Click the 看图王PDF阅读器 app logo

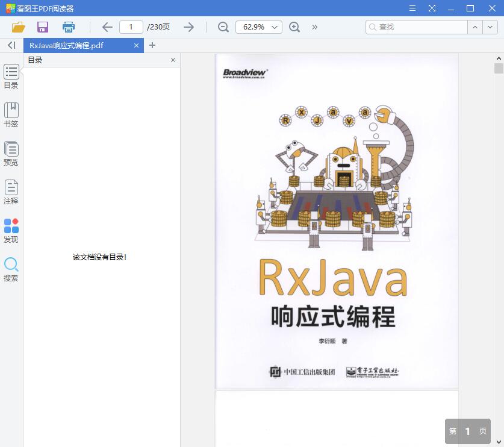click(11, 8)
